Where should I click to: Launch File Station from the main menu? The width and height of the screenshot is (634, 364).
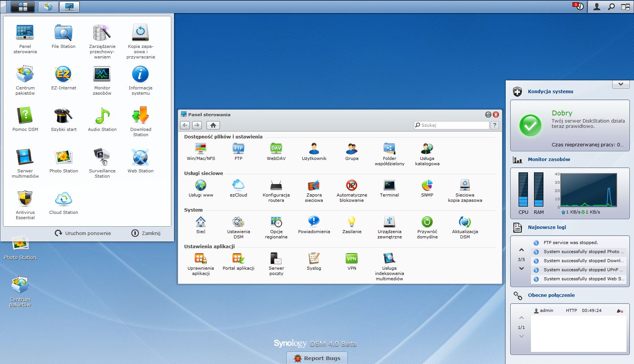click(63, 36)
